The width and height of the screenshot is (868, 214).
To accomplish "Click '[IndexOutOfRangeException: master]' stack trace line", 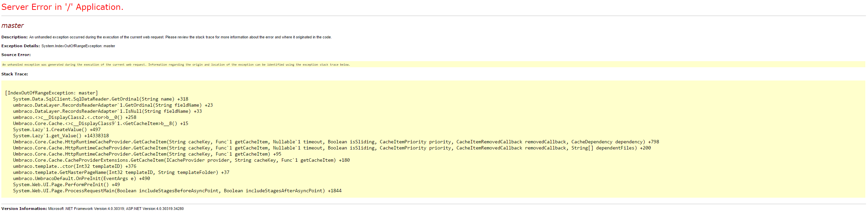I will [x=51, y=93].
